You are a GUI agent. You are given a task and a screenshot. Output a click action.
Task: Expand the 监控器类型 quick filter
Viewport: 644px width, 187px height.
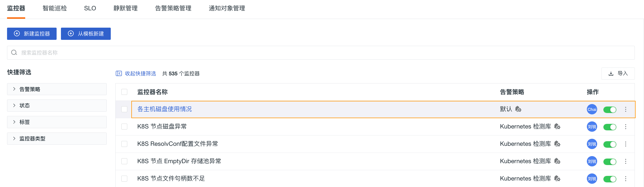pos(57,138)
